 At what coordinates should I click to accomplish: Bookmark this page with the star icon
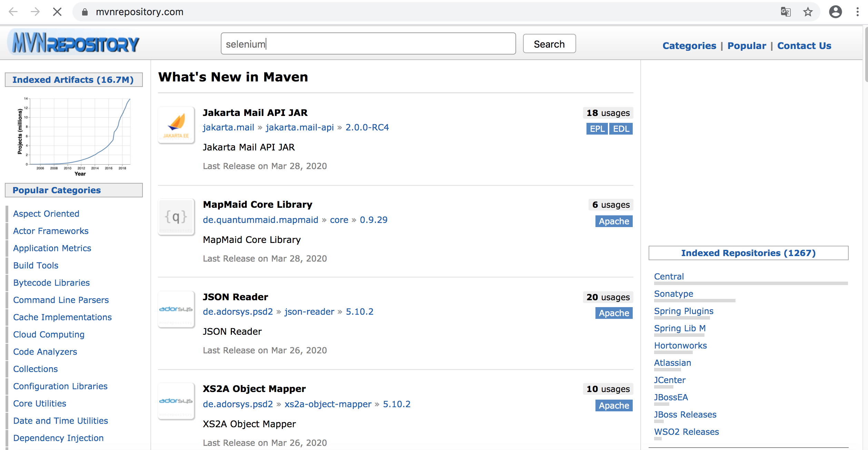pos(808,12)
